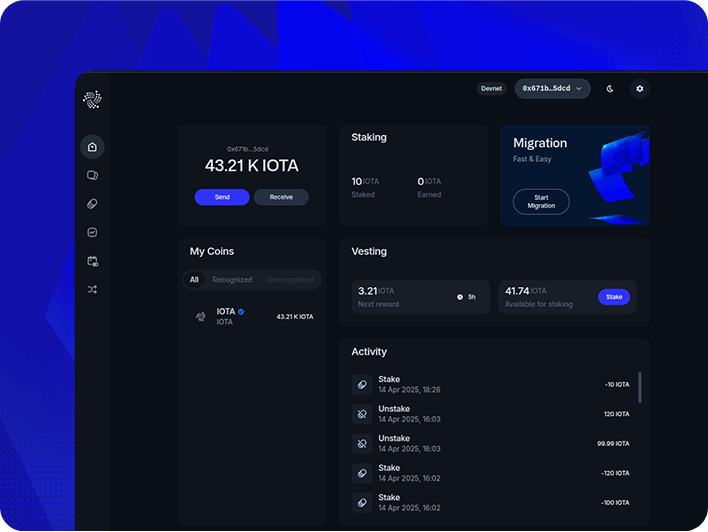Click the Activity list scrollbar
This screenshot has height=532, width=708.
[x=640, y=386]
